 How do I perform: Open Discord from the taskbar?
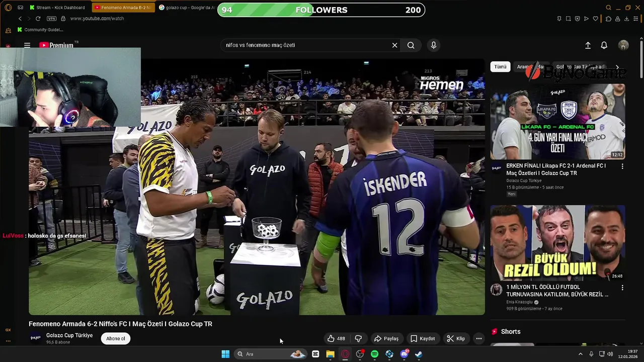pyautogui.click(x=404, y=354)
